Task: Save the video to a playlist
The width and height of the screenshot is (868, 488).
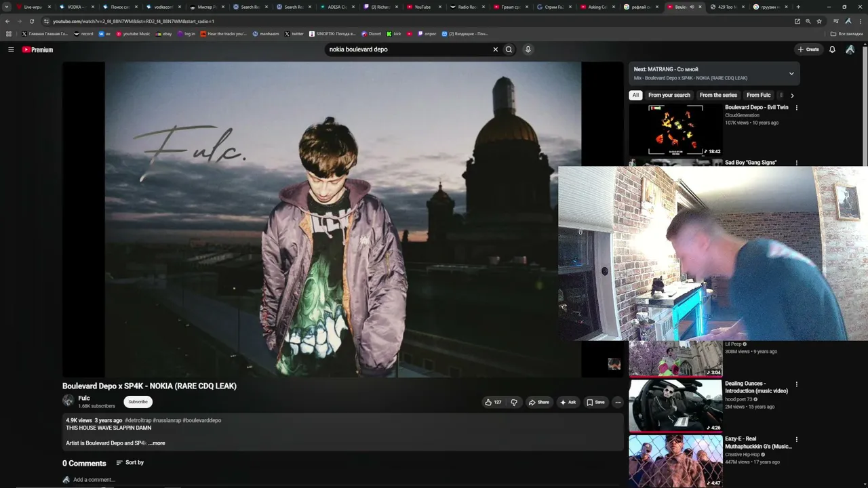Action: tap(595, 402)
